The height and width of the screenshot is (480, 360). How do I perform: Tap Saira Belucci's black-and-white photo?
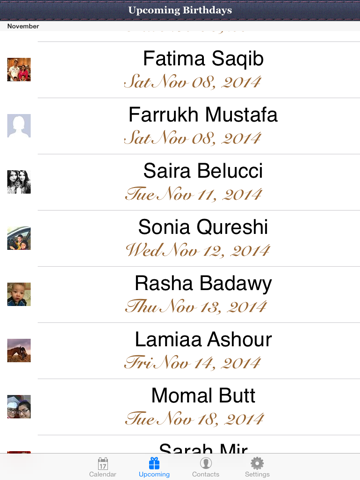point(19,182)
